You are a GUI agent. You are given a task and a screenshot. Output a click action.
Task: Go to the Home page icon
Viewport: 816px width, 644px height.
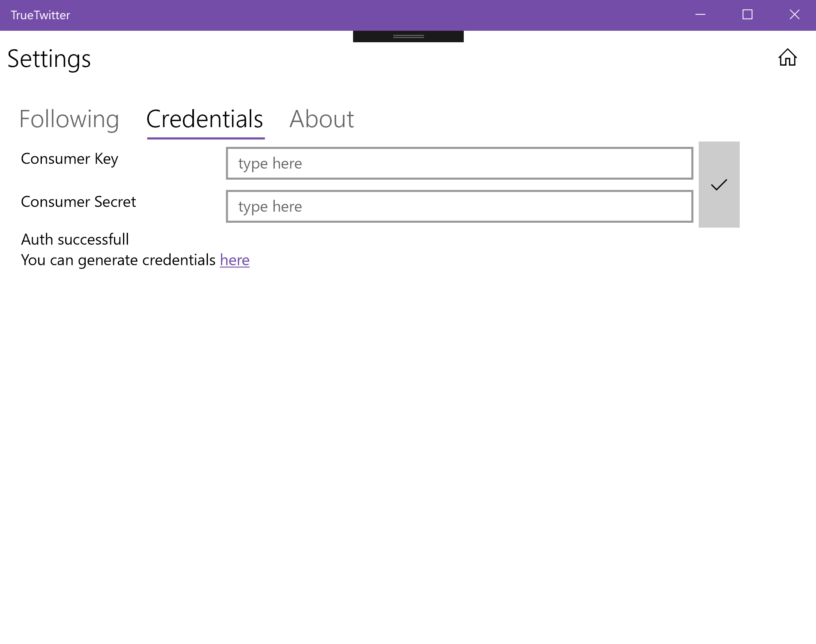pos(787,58)
